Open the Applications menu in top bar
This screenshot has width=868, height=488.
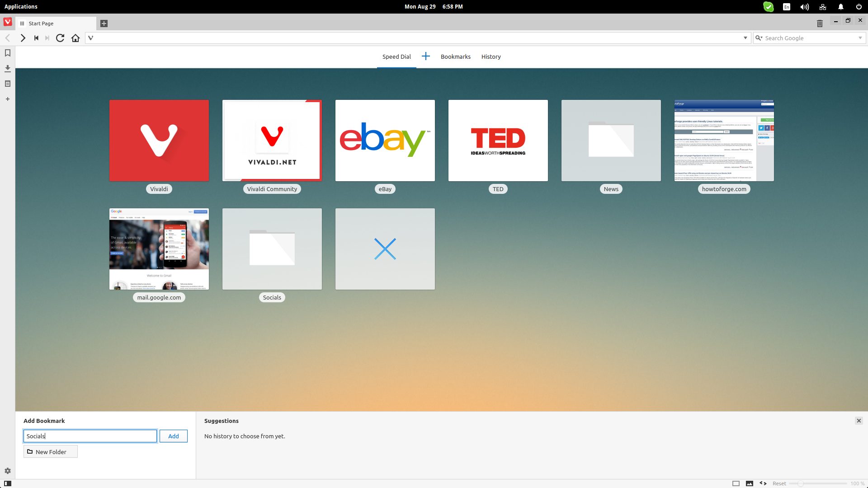pyautogui.click(x=21, y=7)
